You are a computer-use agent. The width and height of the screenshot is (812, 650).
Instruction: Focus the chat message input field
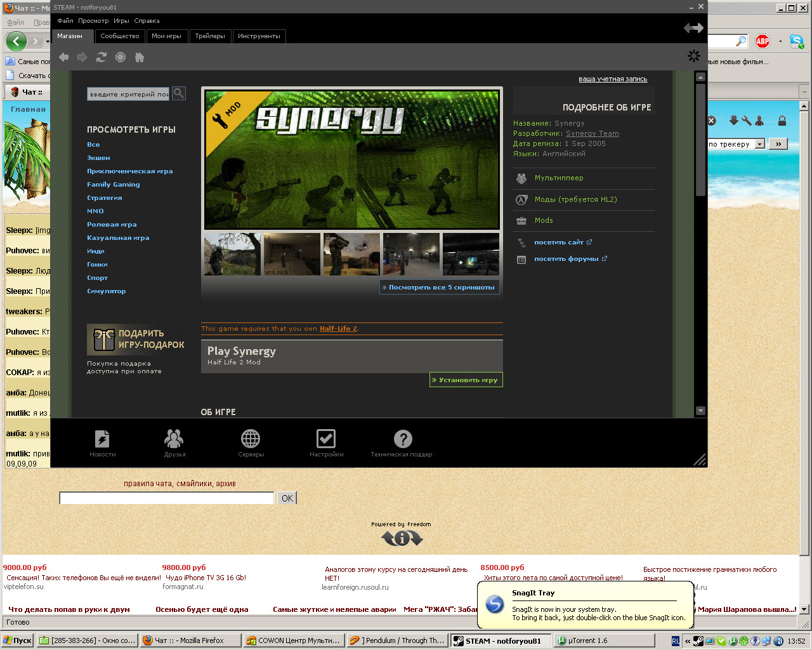tap(167, 498)
